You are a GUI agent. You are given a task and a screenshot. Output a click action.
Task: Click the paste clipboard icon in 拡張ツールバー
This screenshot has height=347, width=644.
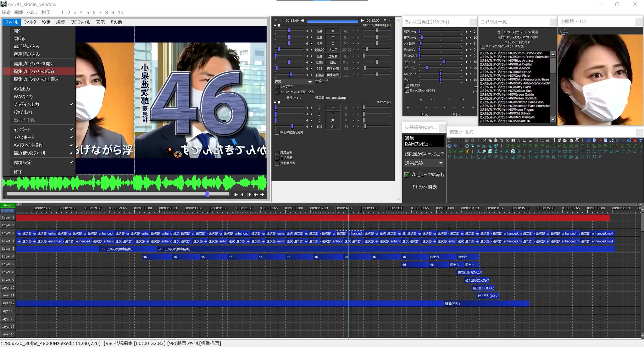[x=496, y=140]
